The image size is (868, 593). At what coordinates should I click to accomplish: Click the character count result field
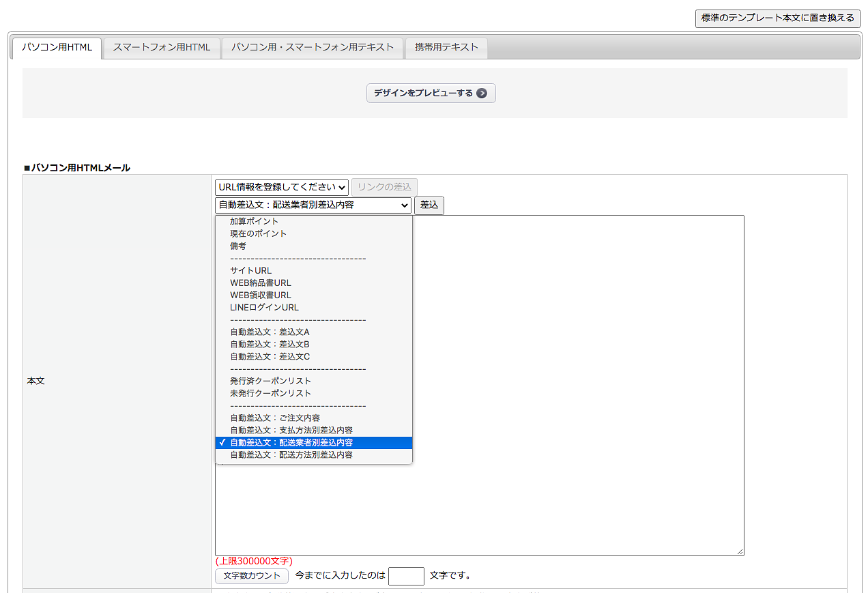click(406, 576)
